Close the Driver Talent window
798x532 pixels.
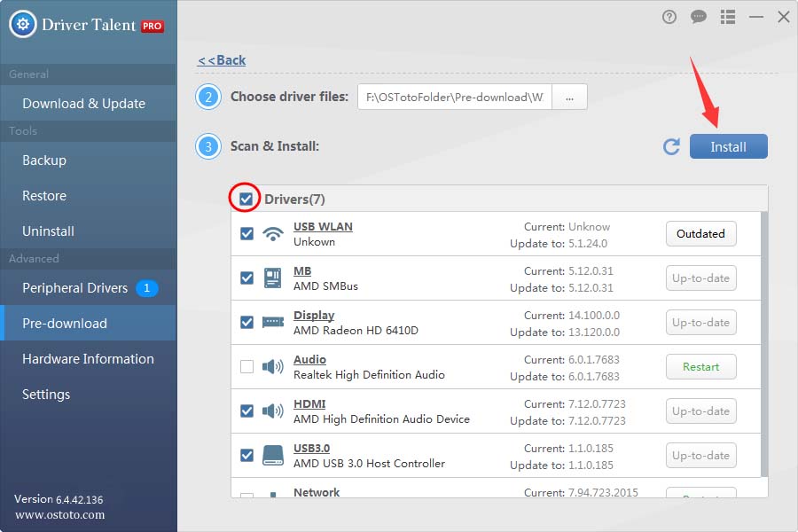(784, 18)
